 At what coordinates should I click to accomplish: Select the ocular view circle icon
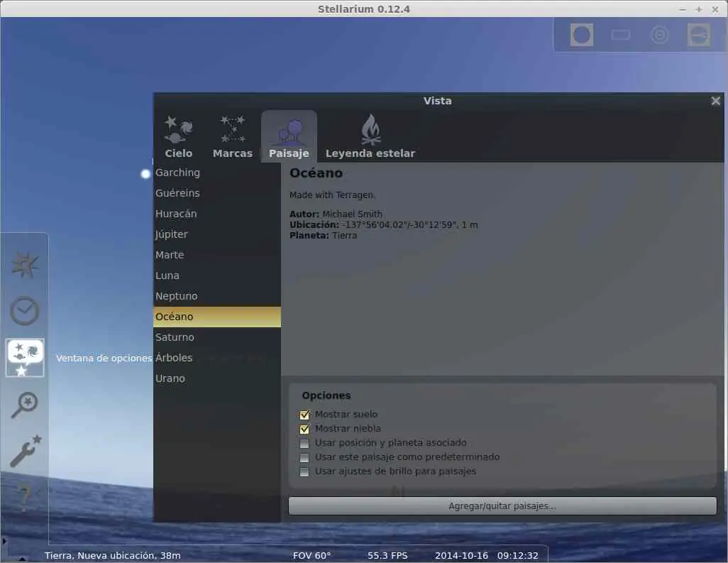tap(582, 35)
